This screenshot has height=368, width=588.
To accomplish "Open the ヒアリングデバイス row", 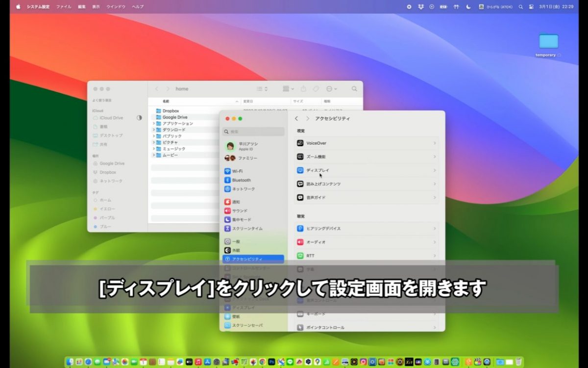I will [x=367, y=229].
